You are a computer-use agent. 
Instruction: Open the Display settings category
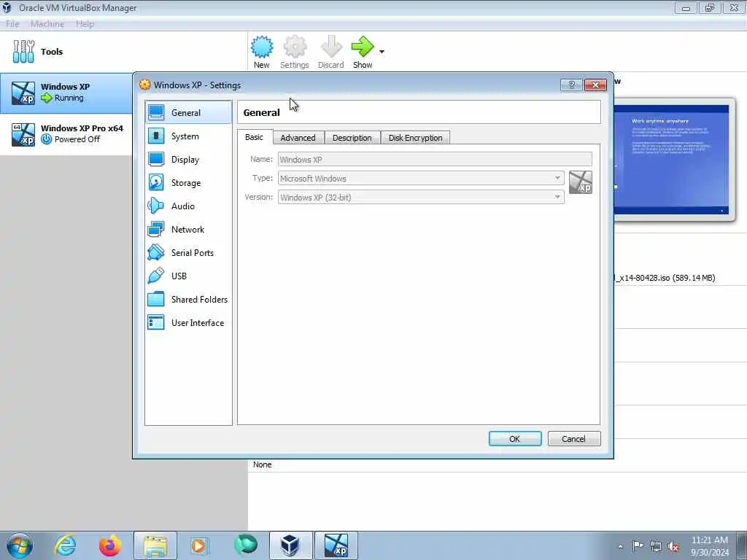[x=188, y=160]
